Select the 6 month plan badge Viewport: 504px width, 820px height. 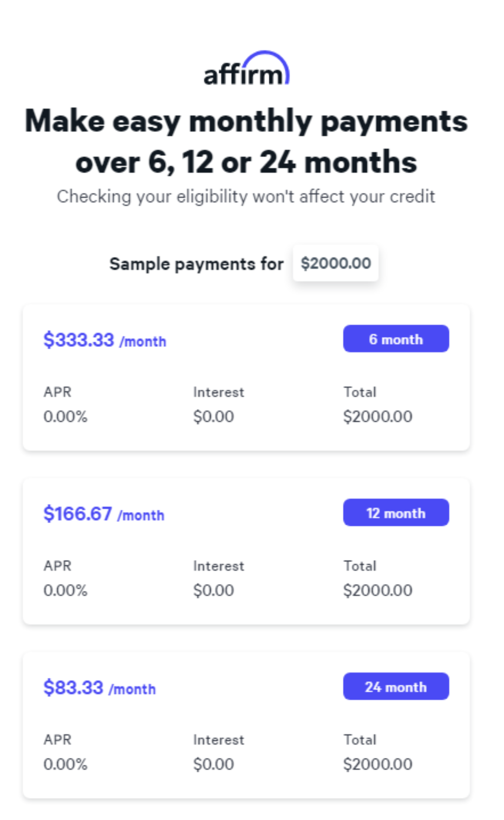coord(396,339)
